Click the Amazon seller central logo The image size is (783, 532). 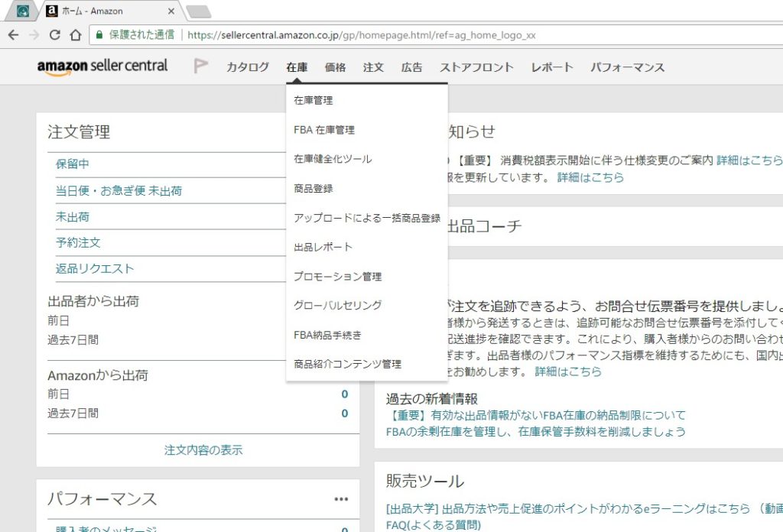[102, 66]
